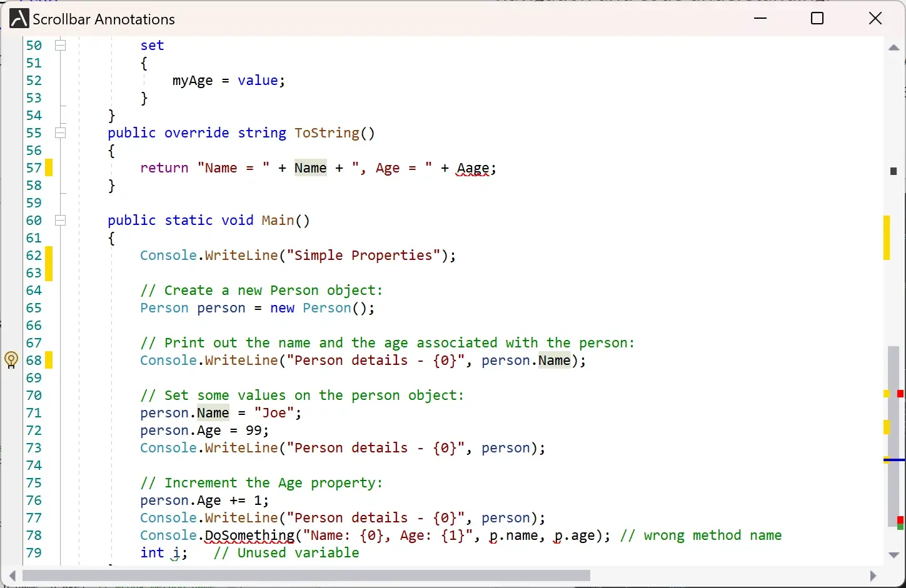The height and width of the screenshot is (588, 906).
Task: Collapse the Main method fold box on line 60
Action: pyautogui.click(x=60, y=220)
